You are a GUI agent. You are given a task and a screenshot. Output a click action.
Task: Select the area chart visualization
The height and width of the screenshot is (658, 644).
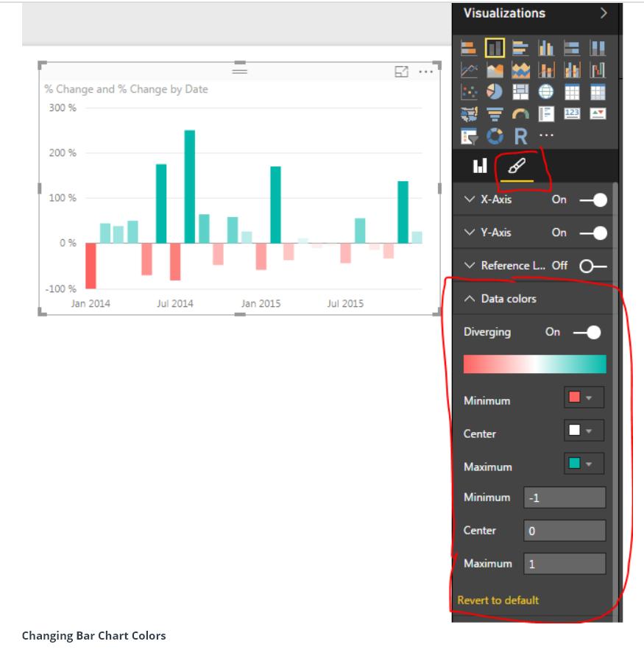coord(495,70)
